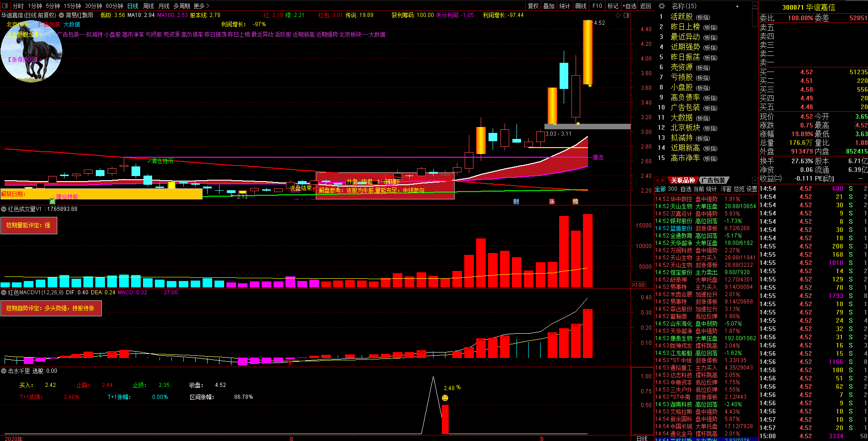Expand the 红色成交量V1 indicator dropdown
Screen dimensions: 868x441
click(x=4, y=209)
